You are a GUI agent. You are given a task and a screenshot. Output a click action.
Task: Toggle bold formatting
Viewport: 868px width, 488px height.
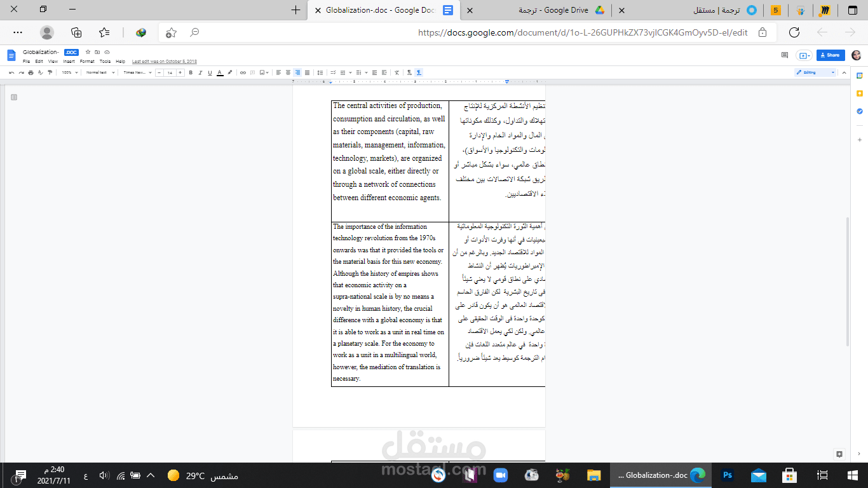point(190,72)
